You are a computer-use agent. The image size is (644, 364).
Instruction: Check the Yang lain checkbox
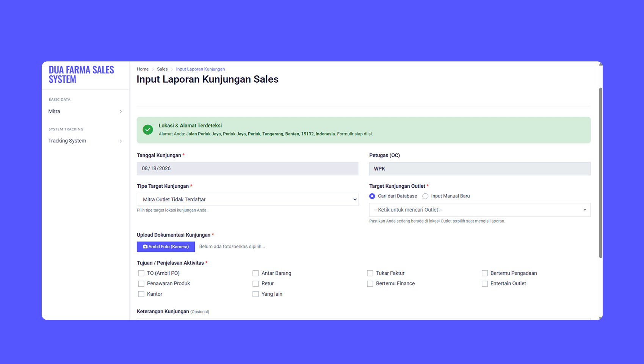pos(255,294)
